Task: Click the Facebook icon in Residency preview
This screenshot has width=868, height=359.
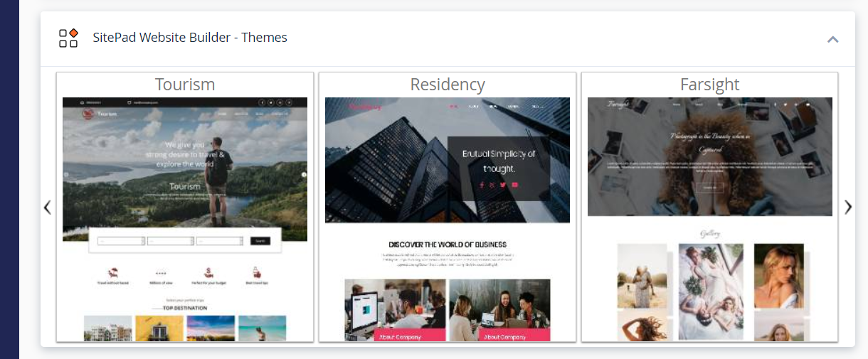Action: [x=482, y=185]
